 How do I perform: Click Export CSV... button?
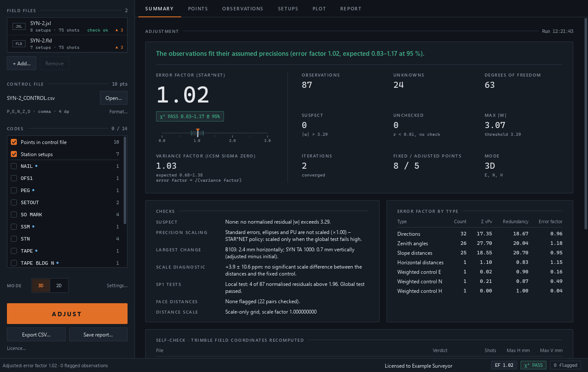pos(36,334)
